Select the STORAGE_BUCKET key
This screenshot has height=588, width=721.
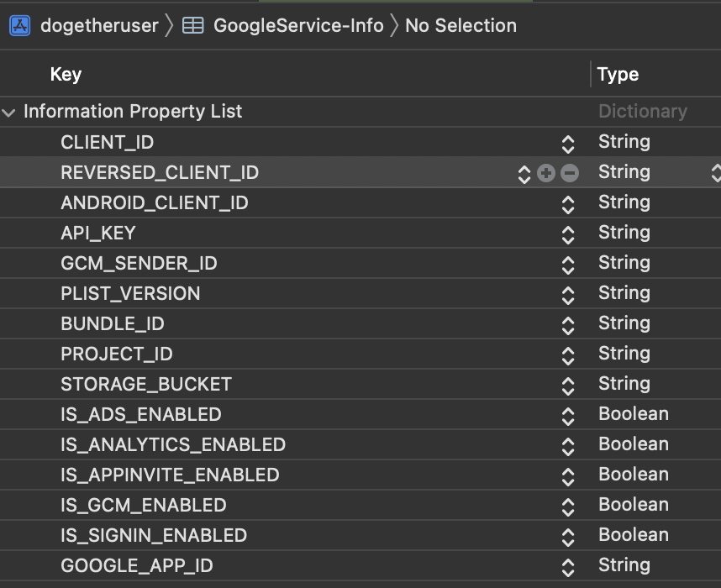click(x=146, y=385)
